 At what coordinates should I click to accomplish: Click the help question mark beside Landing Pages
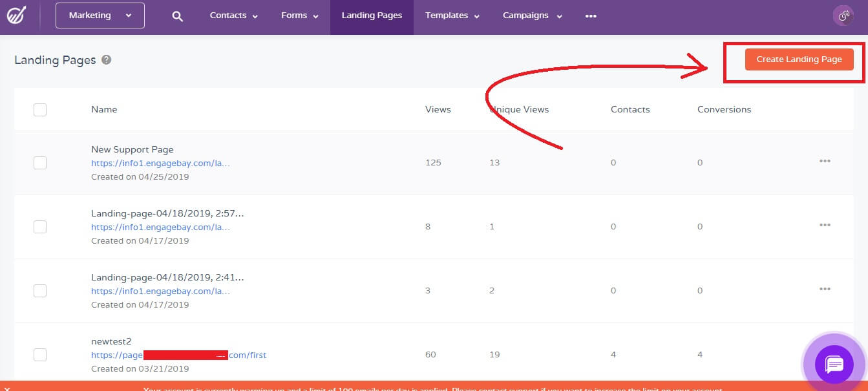107,60
